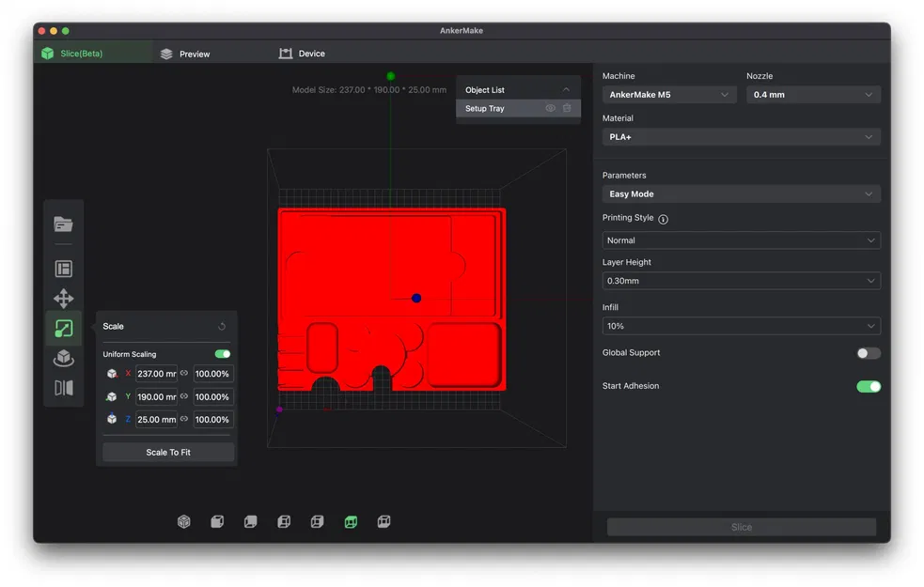Collapse the Object List panel chevron
The width and height of the screenshot is (924, 587).
coord(566,90)
